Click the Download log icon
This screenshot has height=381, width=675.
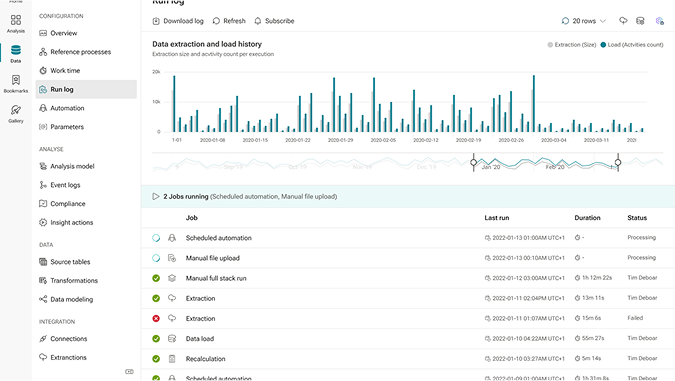(156, 21)
